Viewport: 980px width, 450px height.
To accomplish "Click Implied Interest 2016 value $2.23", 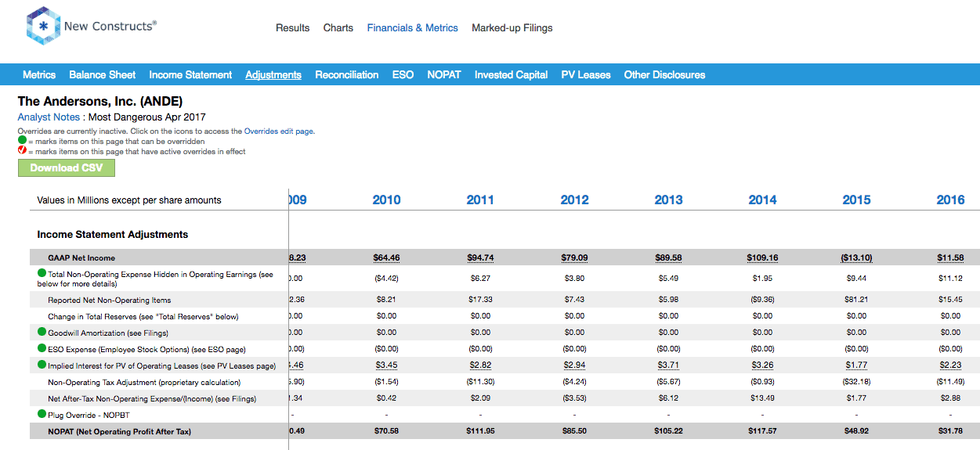I will point(950,365).
